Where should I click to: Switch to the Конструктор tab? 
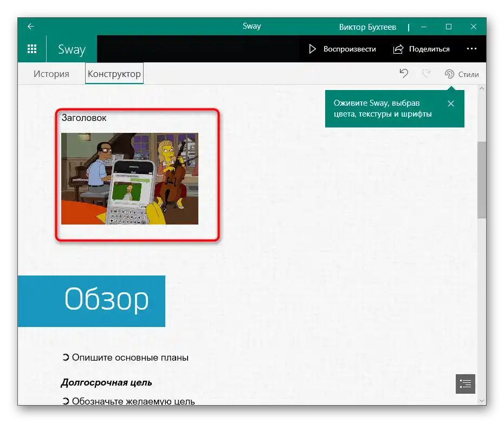point(114,74)
